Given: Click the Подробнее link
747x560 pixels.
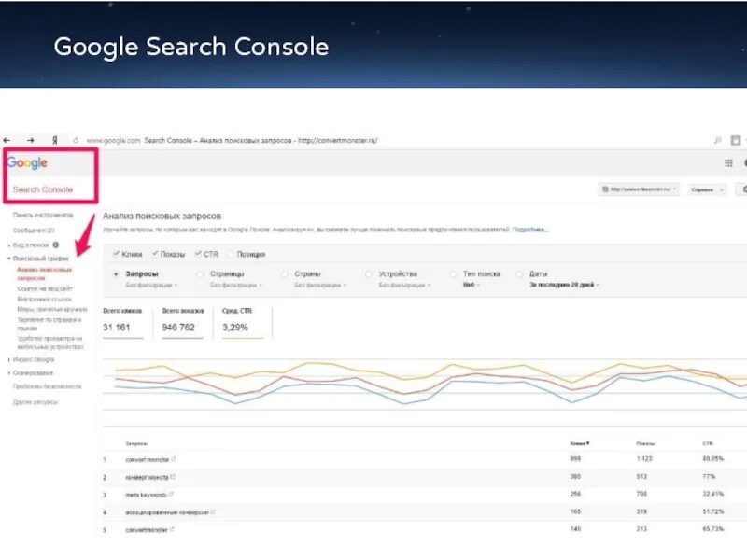Looking at the screenshot, I should (529, 230).
